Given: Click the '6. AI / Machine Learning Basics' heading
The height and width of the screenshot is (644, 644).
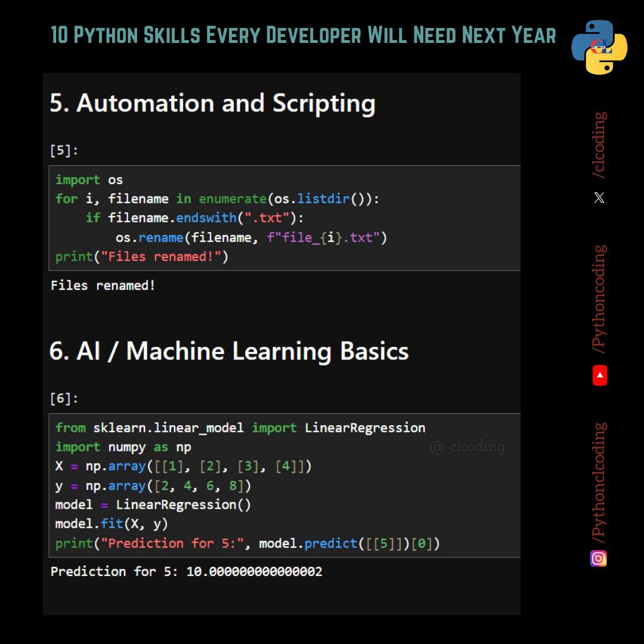Looking at the screenshot, I should [x=229, y=351].
